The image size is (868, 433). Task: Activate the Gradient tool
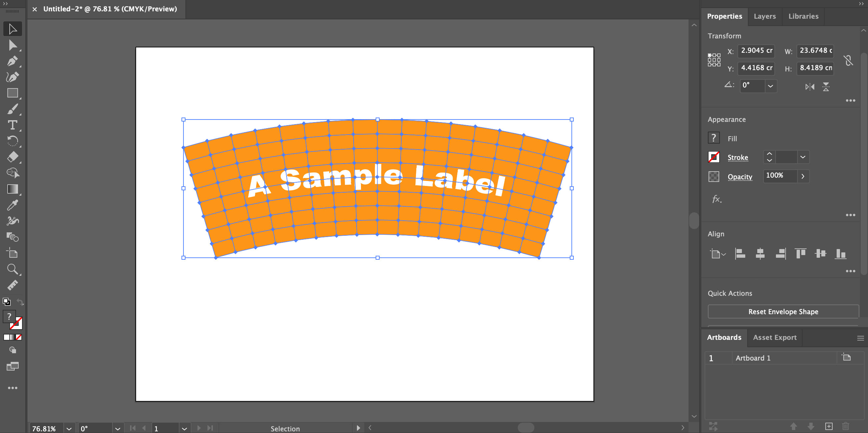pyautogui.click(x=13, y=189)
